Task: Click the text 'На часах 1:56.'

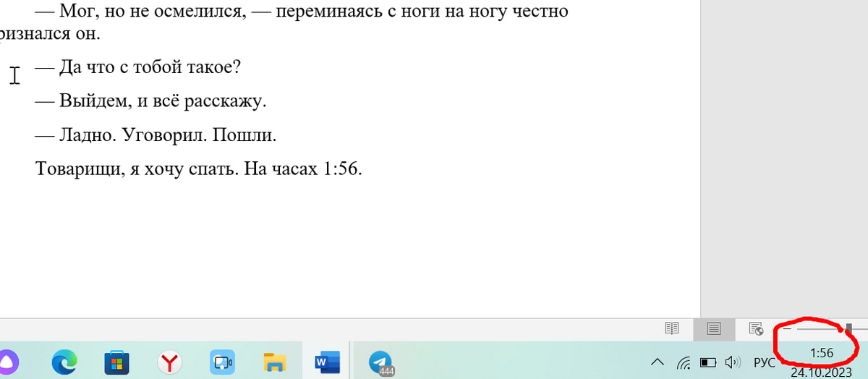Action: (302, 169)
